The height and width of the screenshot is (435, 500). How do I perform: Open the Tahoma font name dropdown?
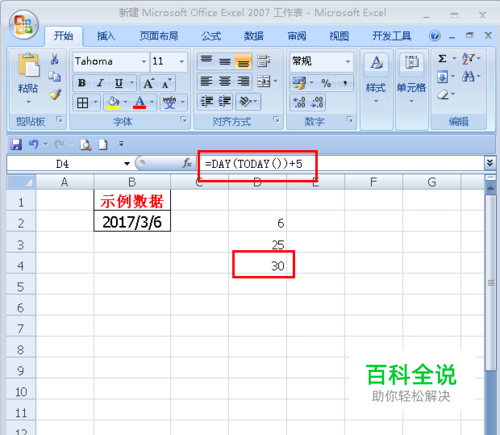click(144, 62)
